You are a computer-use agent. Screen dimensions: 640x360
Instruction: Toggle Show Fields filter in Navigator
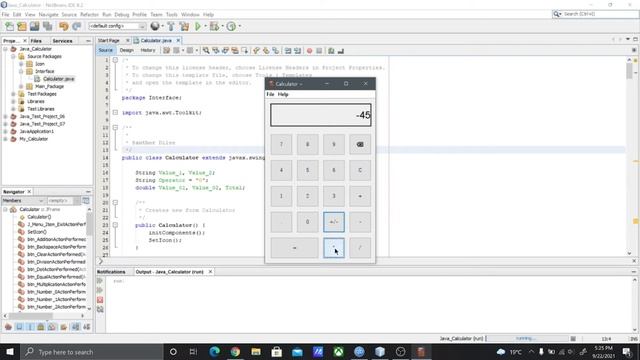point(19,327)
